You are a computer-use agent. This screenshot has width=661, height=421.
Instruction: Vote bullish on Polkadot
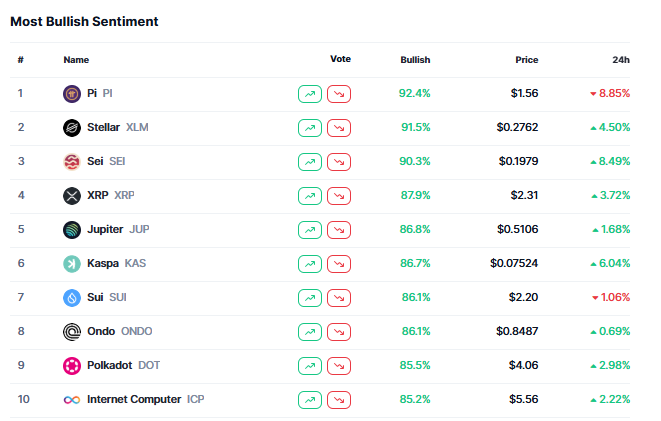click(310, 366)
